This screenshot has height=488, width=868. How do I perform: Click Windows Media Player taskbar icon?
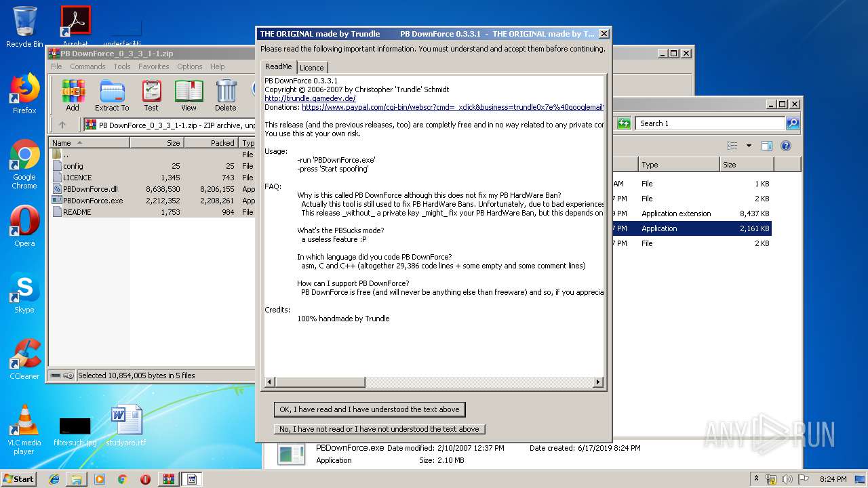click(100, 479)
